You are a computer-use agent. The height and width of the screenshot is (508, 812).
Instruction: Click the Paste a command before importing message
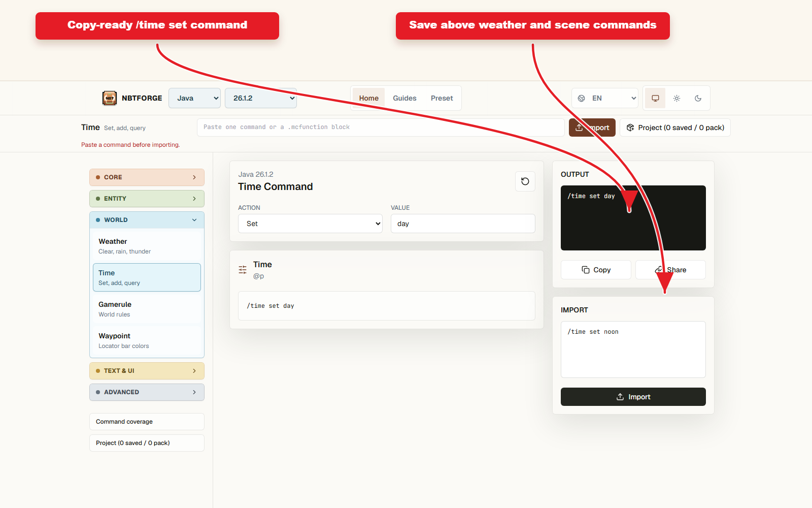click(x=130, y=145)
